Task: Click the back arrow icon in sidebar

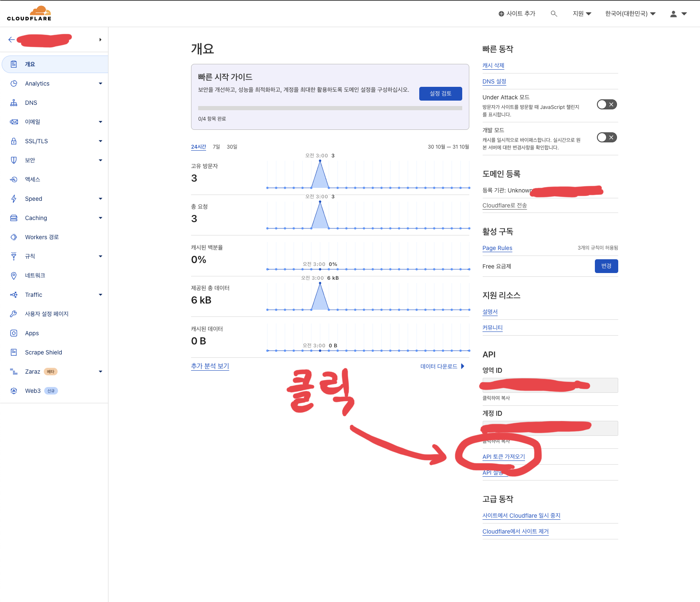Action: coord(11,40)
